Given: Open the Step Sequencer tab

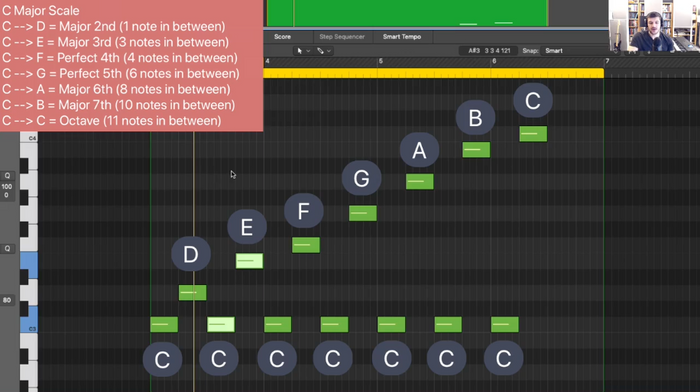Looking at the screenshot, I should coord(342,37).
